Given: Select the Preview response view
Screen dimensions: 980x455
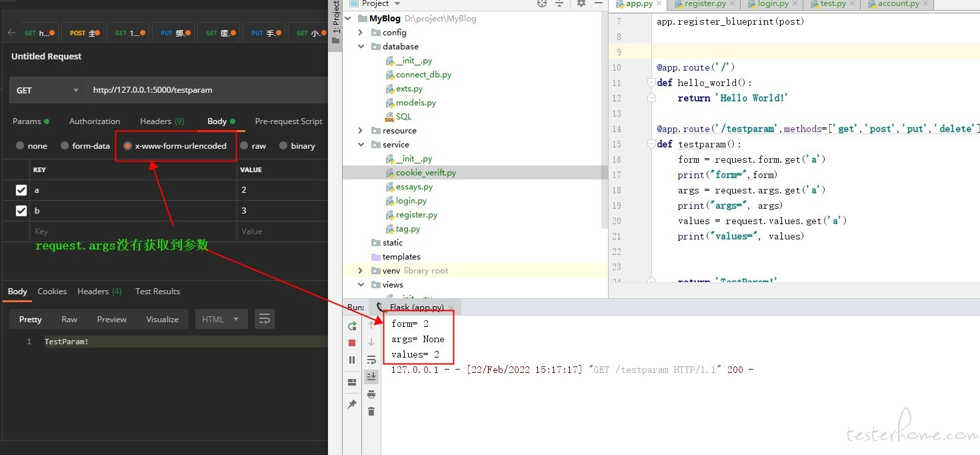Looking at the screenshot, I should coord(112,319).
